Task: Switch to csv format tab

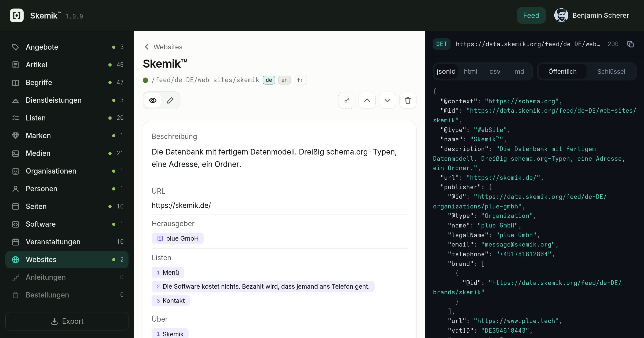Action: click(495, 72)
